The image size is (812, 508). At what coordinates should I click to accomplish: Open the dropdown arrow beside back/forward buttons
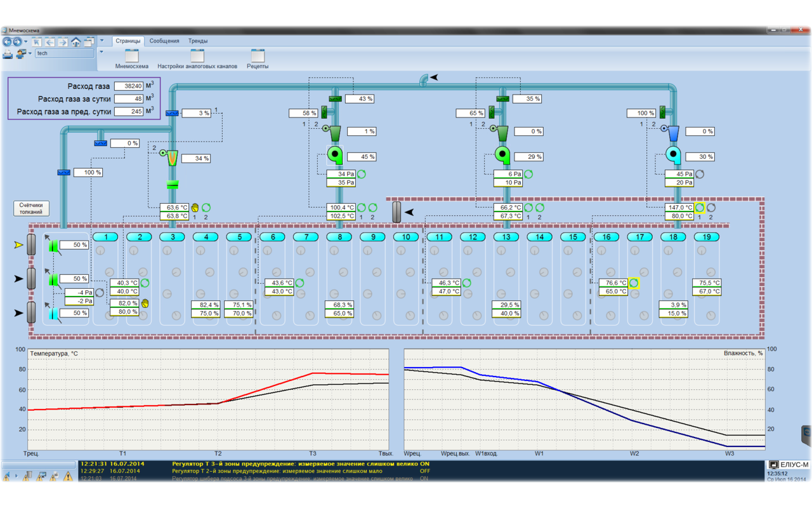[26, 43]
